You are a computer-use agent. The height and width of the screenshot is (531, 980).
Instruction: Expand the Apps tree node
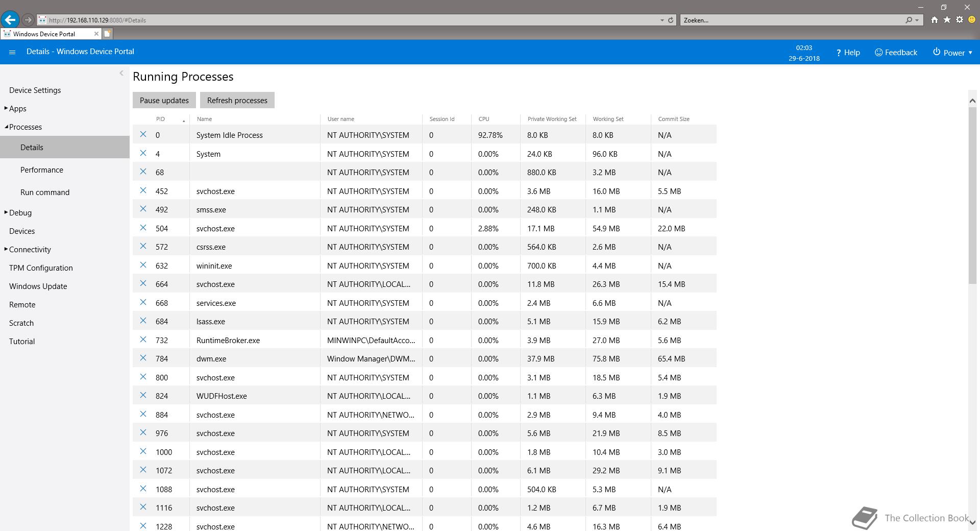pos(6,108)
